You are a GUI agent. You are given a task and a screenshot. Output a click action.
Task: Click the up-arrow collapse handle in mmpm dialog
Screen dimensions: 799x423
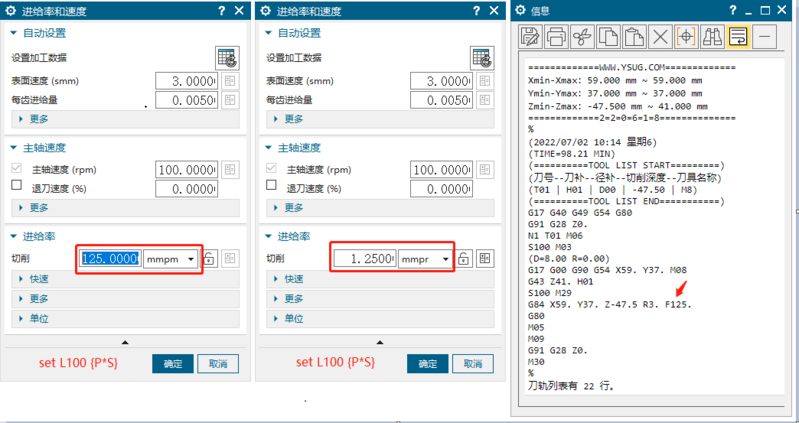[x=125, y=342]
